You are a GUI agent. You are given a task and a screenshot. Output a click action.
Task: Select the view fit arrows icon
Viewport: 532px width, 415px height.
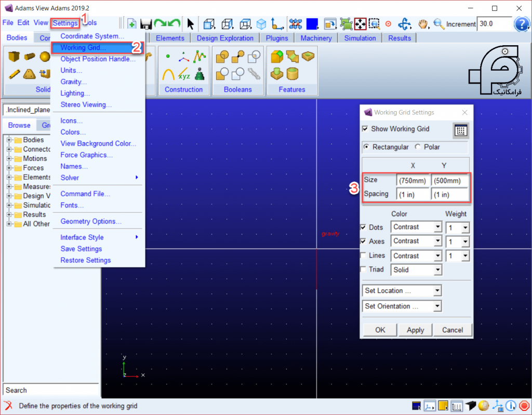tap(360, 24)
